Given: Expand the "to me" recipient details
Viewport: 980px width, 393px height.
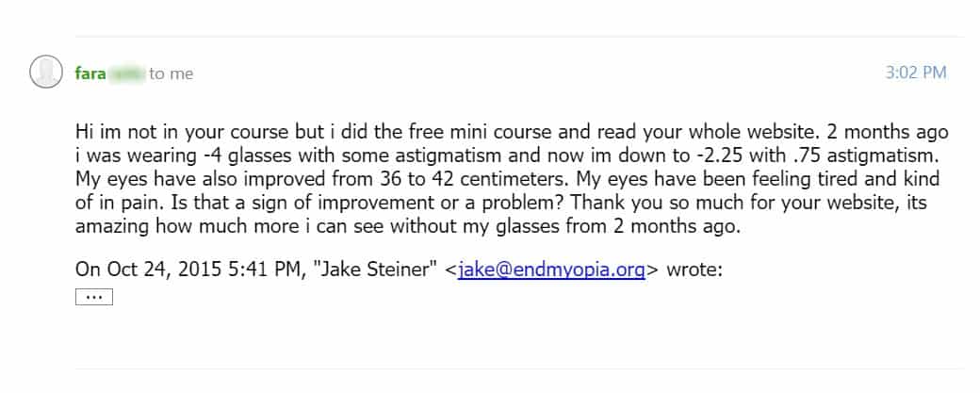Looking at the screenshot, I should click(171, 74).
